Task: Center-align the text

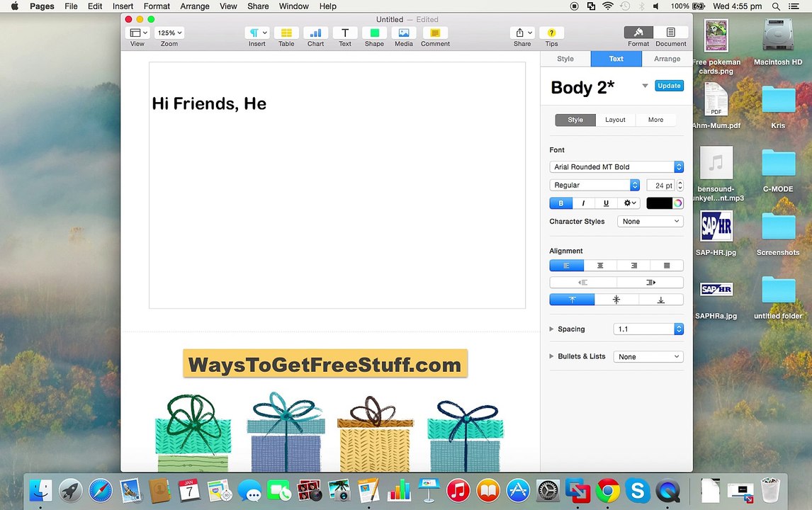Action: click(600, 266)
